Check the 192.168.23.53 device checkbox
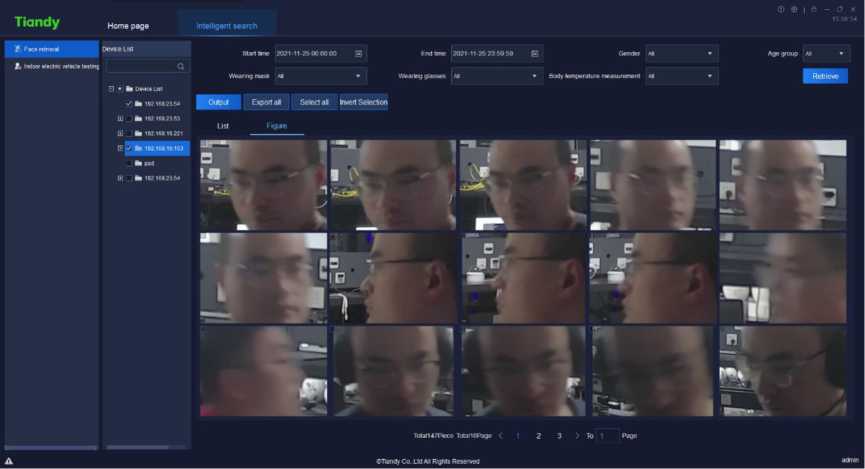The height and width of the screenshot is (469, 865). point(128,118)
